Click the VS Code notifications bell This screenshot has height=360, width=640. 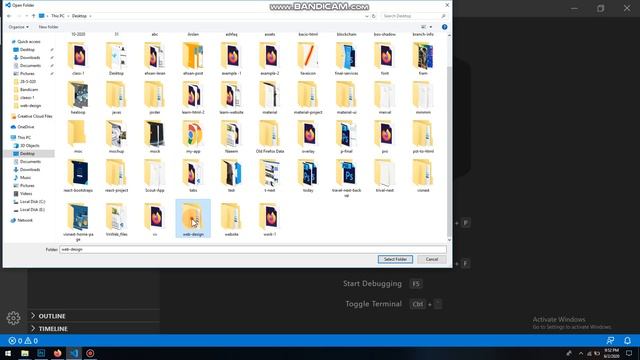coord(627,340)
